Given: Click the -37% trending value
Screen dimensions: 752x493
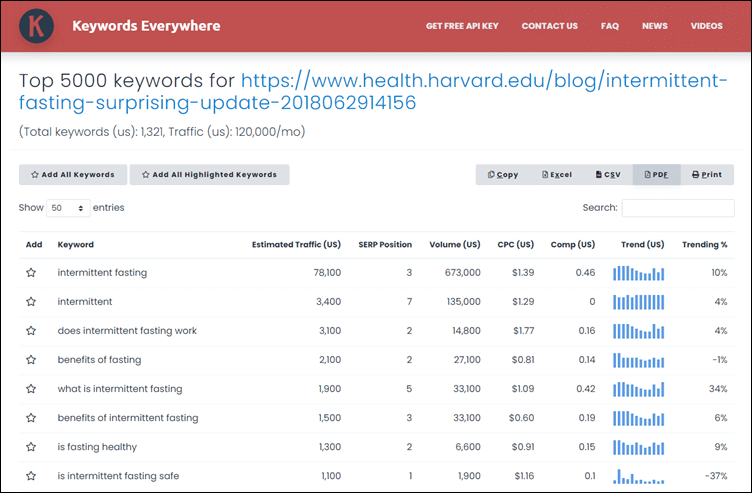Looking at the screenshot, I should pos(716,476).
